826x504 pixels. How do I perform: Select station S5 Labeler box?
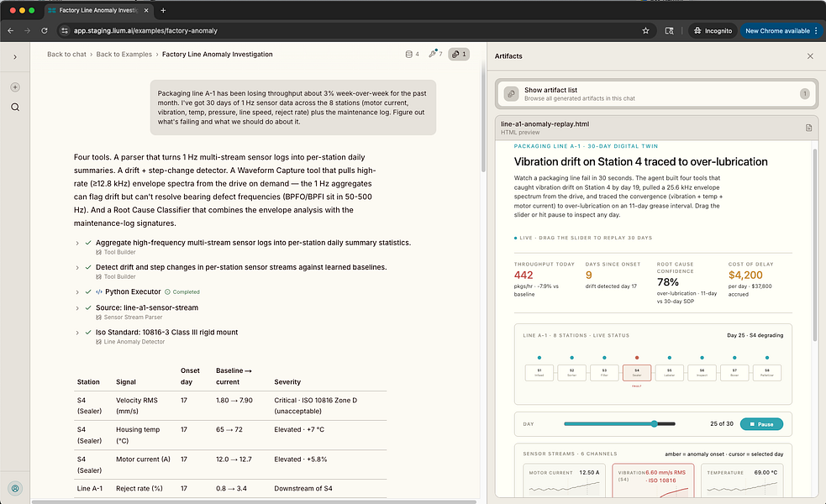tap(669, 372)
